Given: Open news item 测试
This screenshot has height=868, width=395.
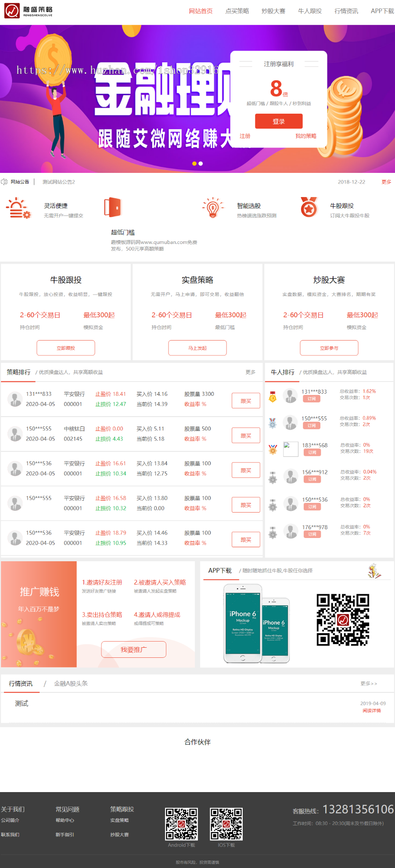Looking at the screenshot, I should tap(22, 703).
